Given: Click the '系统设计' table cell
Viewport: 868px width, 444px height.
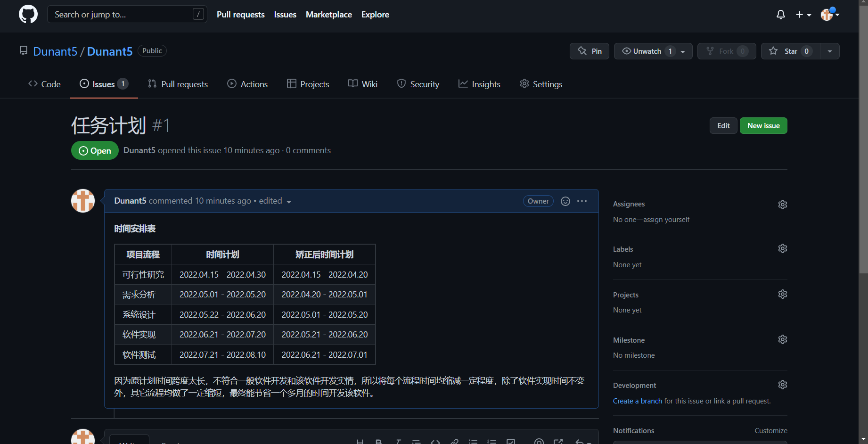Looking at the screenshot, I should (143, 314).
